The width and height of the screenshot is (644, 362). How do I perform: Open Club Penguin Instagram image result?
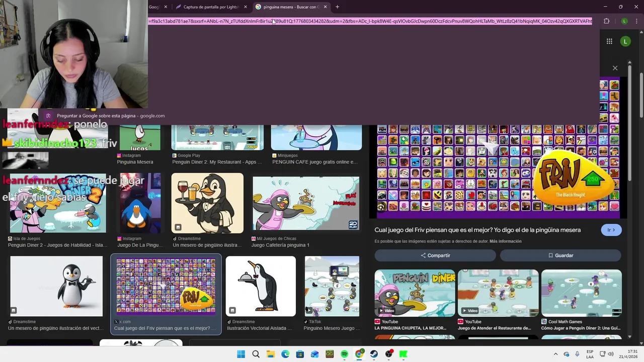click(x=140, y=203)
